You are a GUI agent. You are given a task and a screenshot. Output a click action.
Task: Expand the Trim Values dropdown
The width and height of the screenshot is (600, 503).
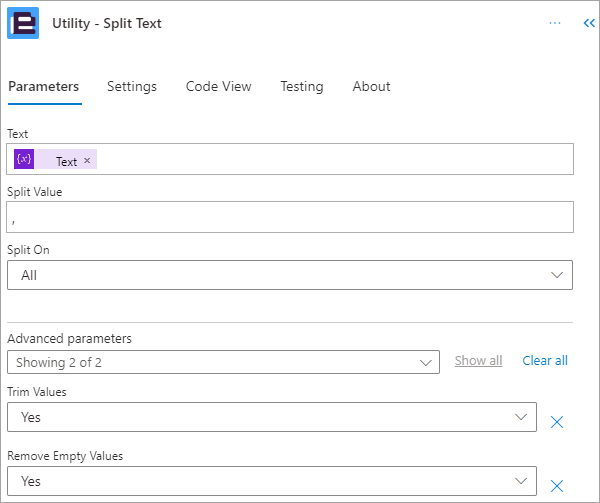[272, 417]
